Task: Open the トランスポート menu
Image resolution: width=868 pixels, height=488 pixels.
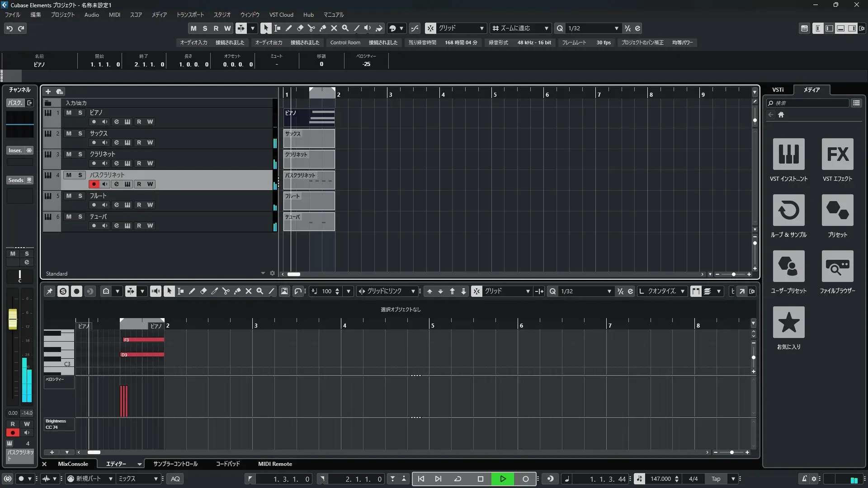Action: coord(190,14)
